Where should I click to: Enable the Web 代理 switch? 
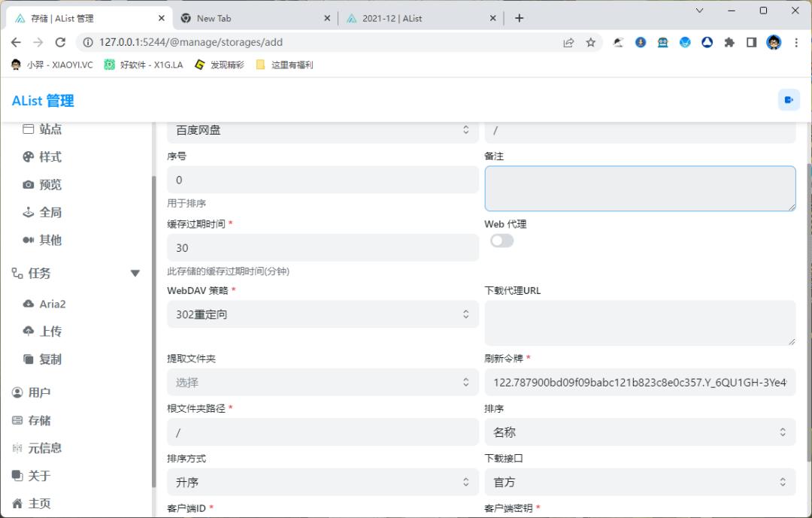click(x=501, y=241)
